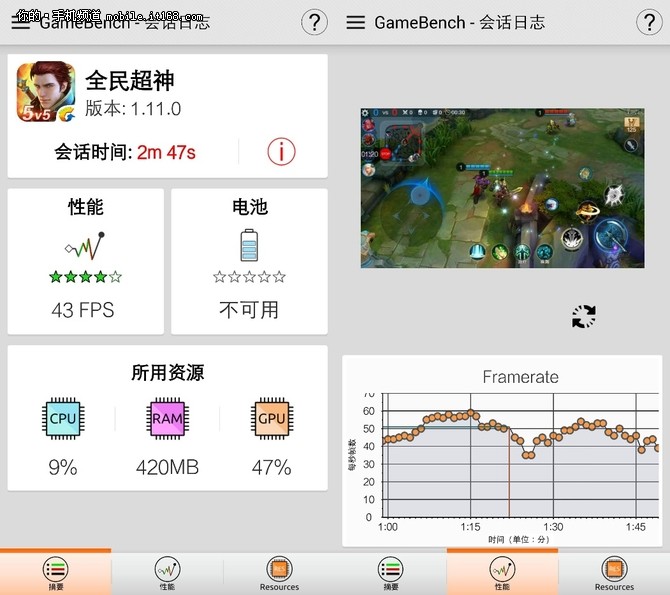
Task: Open the hamburger menu on the summary screen
Action: (20, 22)
